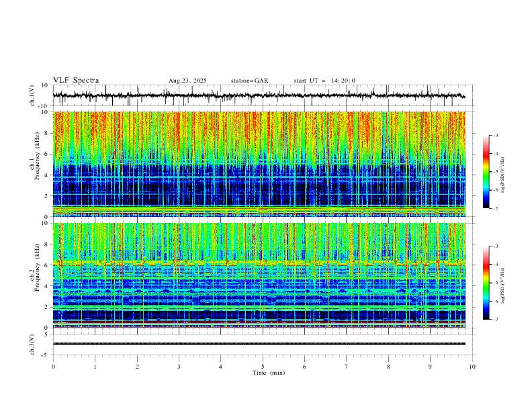The height and width of the screenshot is (411, 532).
Task: Click the log(PSD) label beside ch.2 color bar
Action: (502, 285)
